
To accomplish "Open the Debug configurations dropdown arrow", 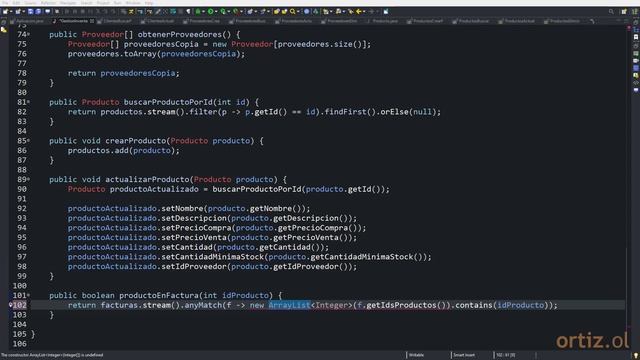I will click(x=203, y=11).
